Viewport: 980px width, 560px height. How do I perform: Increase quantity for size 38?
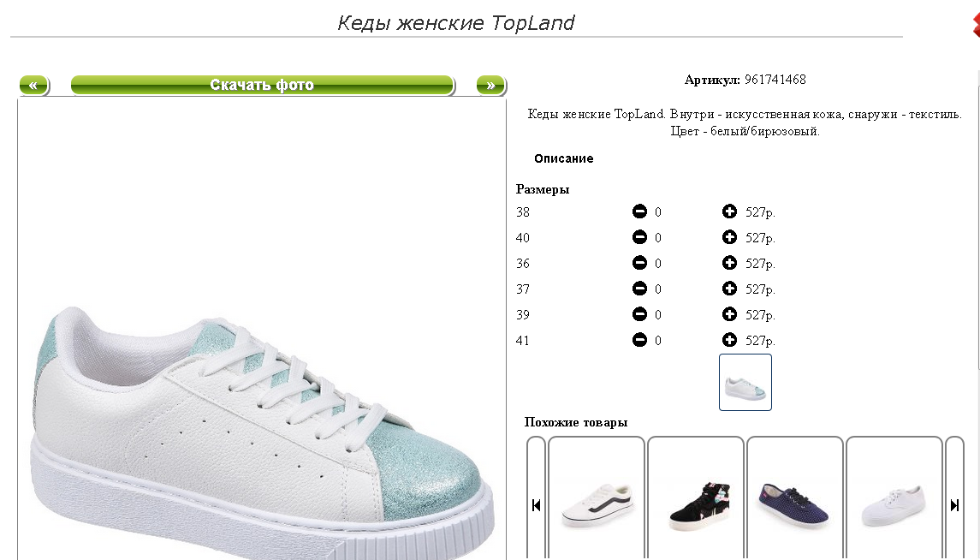[729, 211]
